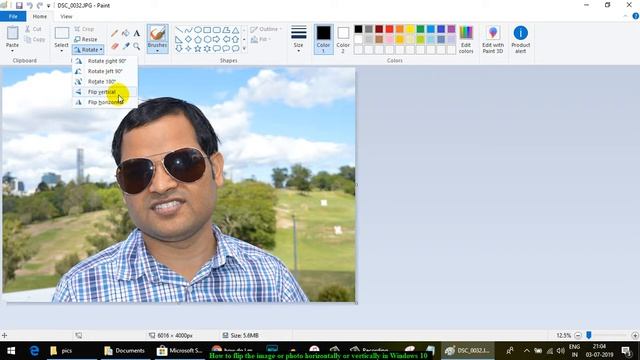Viewport: 640px width, 360px height.
Task: Switch to the Home ribbon tab
Action: tap(40, 16)
